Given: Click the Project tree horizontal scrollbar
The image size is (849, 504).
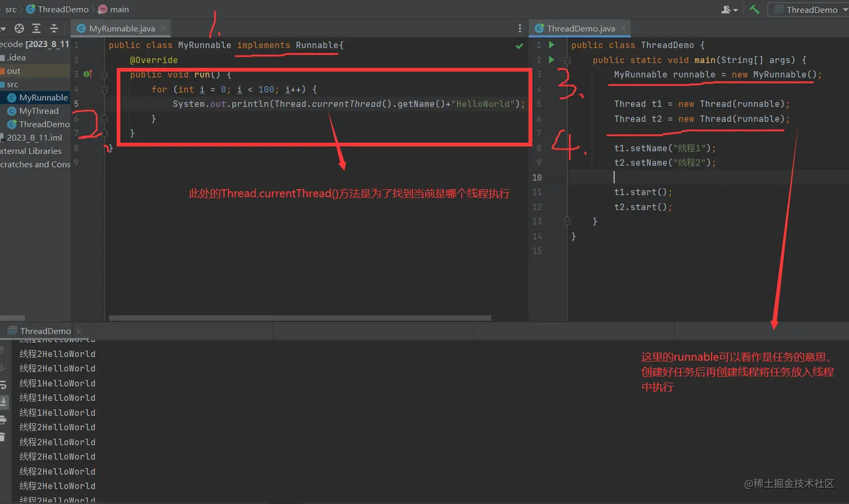Looking at the screenshot, I should tap(12, 318).
